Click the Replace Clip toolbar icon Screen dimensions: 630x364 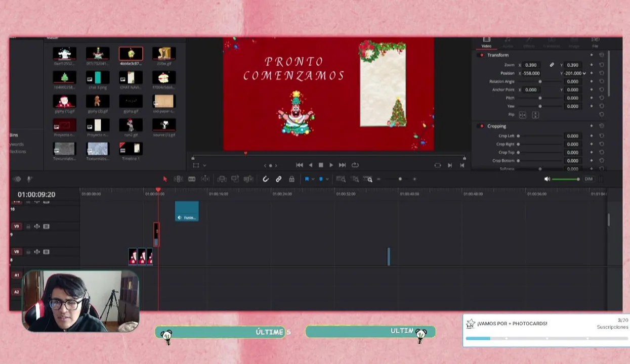click(248, 179)
